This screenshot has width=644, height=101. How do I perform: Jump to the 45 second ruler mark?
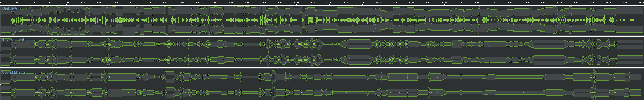tap(50, 3)
